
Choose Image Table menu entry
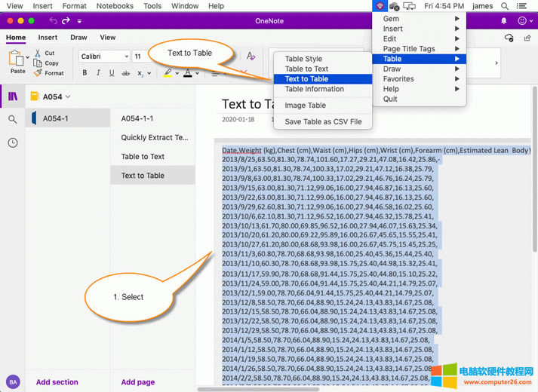coord(323,106)
